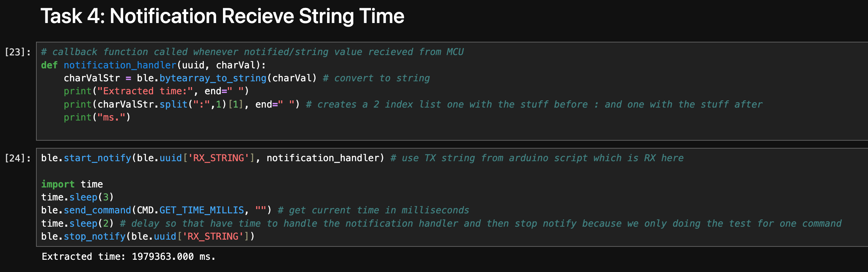
Task: Place cursor on the callback function comment line
Action: (x=252, y=52)
